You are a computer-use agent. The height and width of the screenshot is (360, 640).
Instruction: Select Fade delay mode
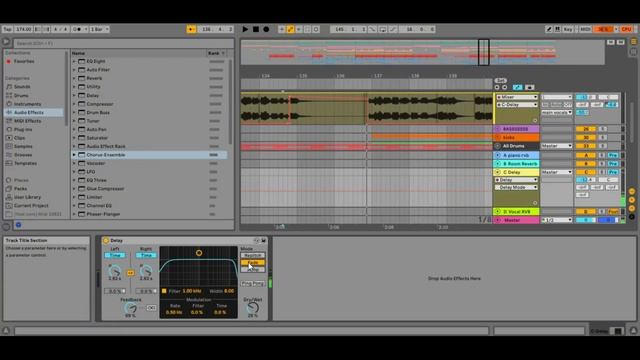pyautogui.click(x=253, y=262)
